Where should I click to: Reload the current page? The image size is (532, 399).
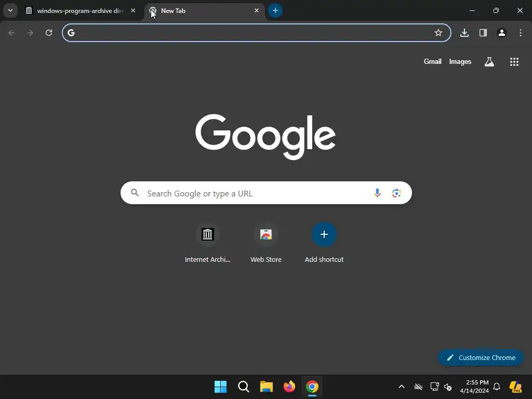pyautogui.click(x=49, y=33)
